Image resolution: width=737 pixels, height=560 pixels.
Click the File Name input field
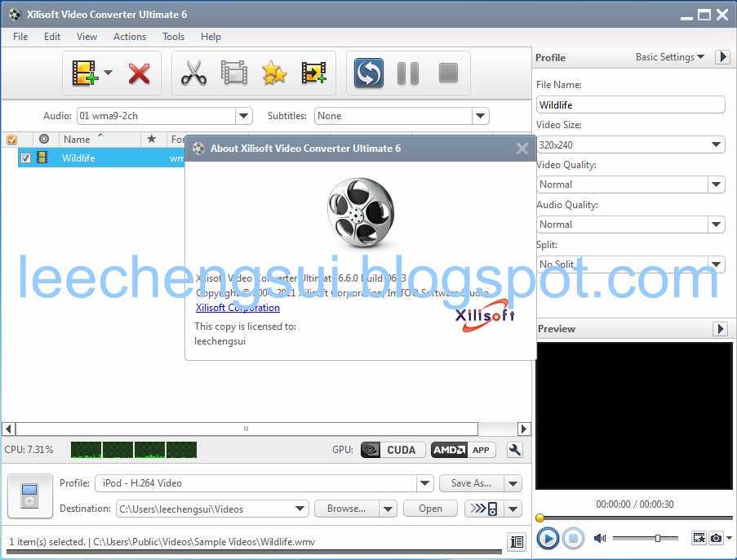[x=630, y=104]
